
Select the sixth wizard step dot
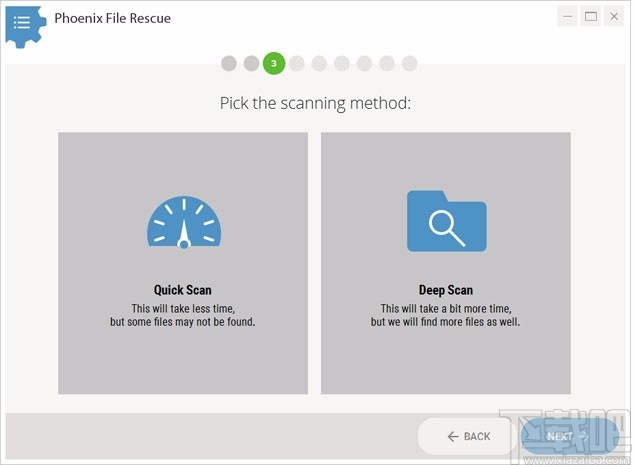coord(342,64)
